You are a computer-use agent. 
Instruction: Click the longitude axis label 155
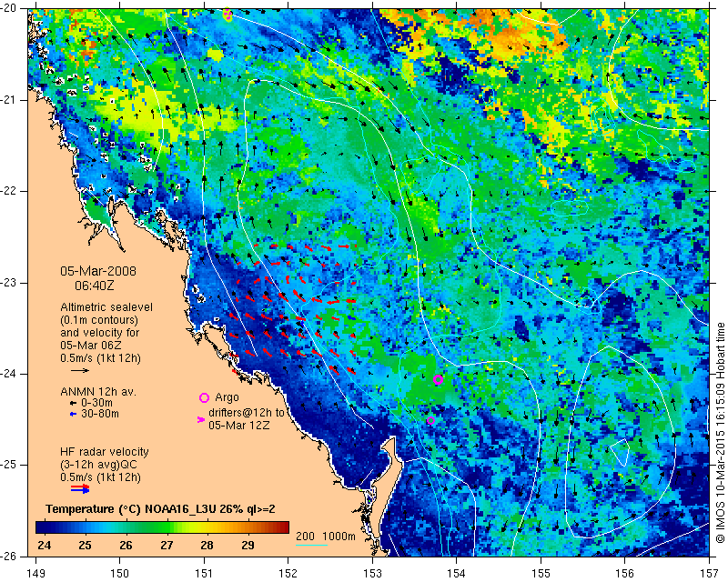pos(541,574)
